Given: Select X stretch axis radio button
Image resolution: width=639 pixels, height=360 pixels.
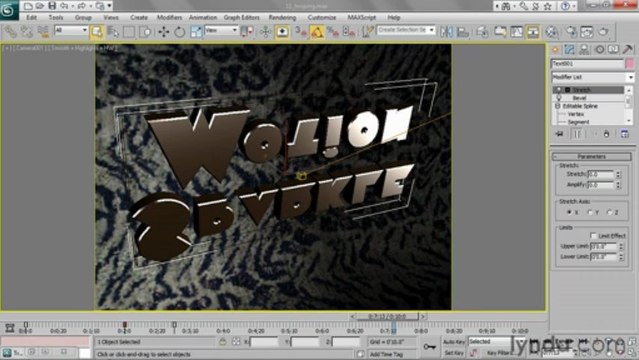Looking at the screenshot, I should 569,212.
